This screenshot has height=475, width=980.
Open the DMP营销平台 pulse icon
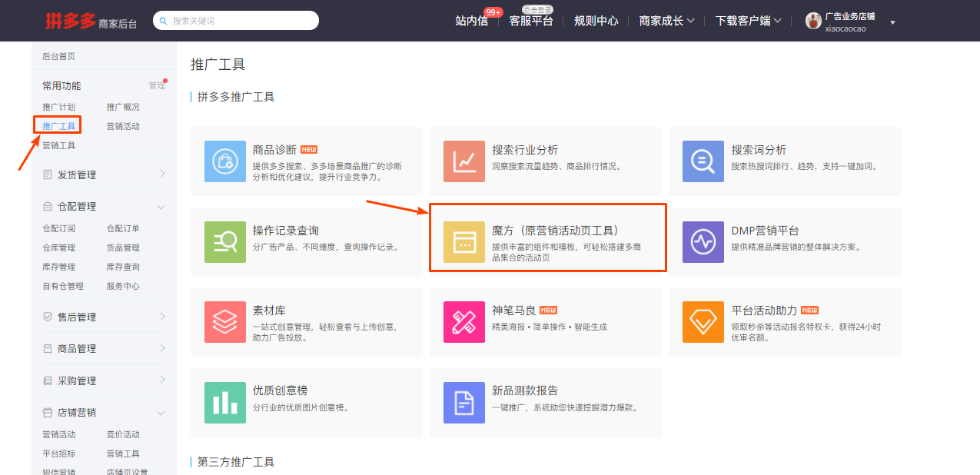tap(703, 242)
